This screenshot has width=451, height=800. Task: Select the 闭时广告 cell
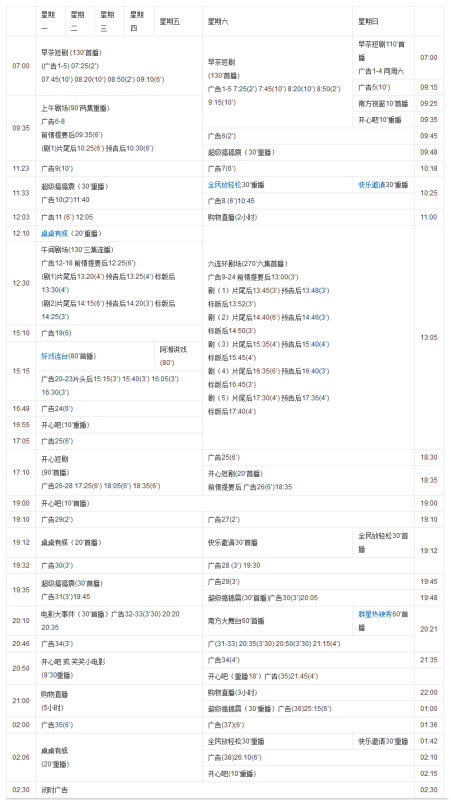pos(224,790)
